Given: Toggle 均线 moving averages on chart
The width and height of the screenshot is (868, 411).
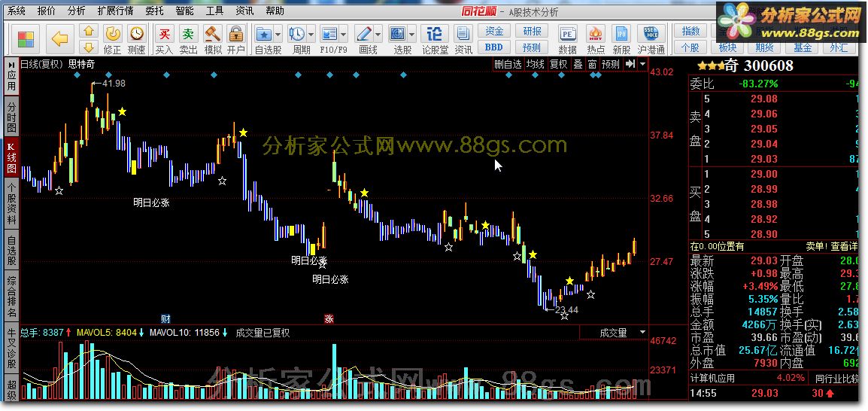Looking at the screenshot, I should tap(535, 64).
